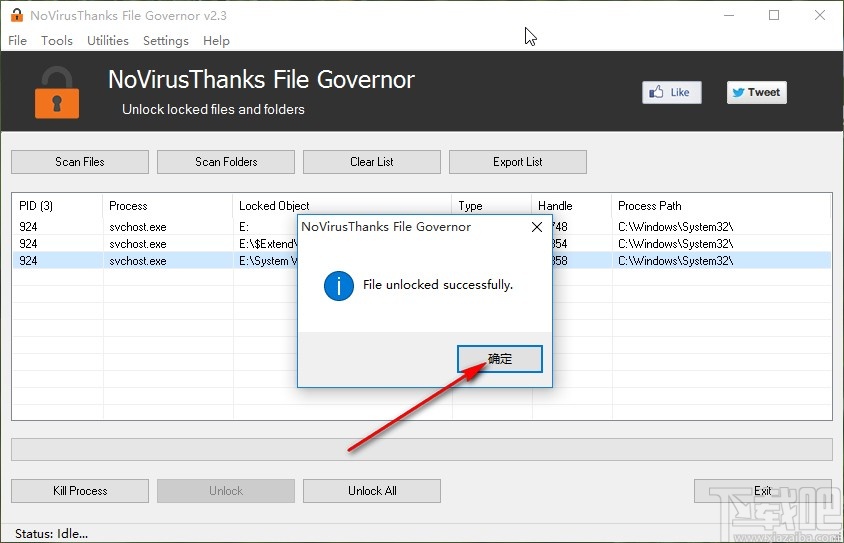844x543 pixels.
Task: Click svchost.exe in the first row
Action: click(138, 227)
